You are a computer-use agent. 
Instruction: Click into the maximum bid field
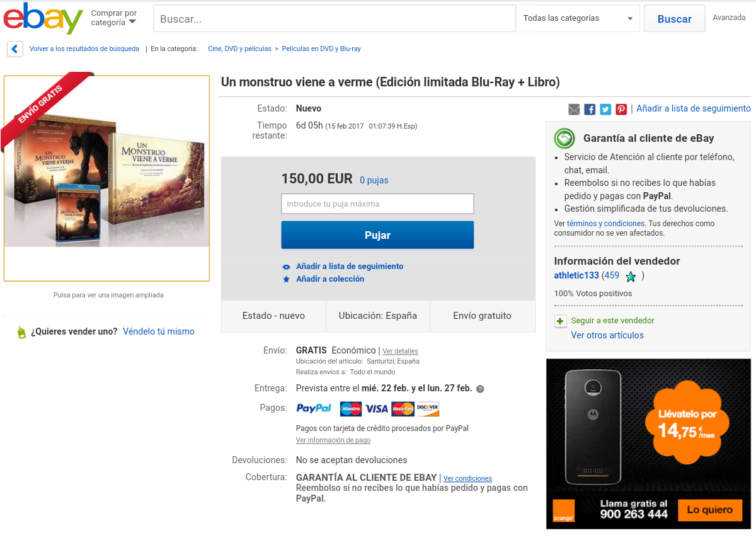point(377,204)
